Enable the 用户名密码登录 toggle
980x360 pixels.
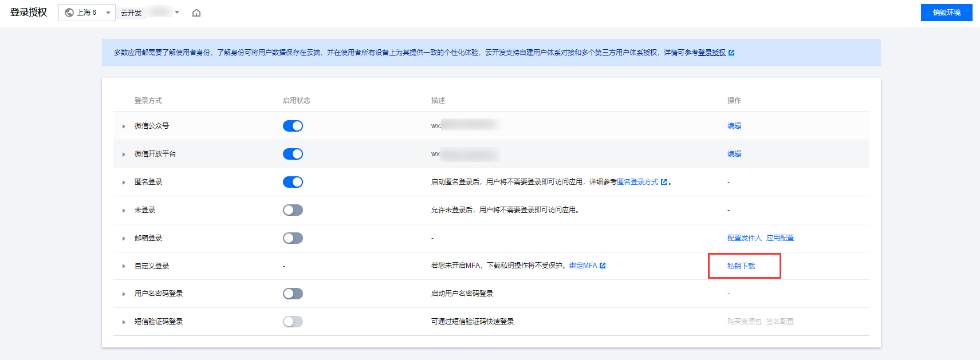pyautogui.click(x=293, y=294)
